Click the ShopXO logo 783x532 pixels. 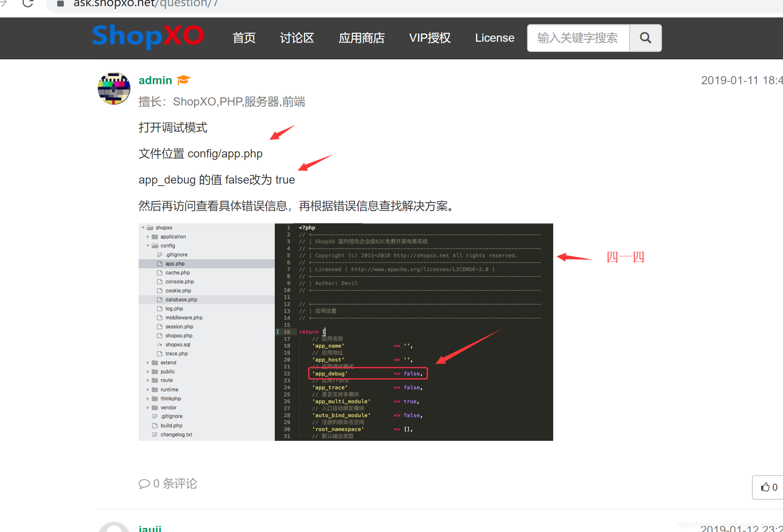[148, 36]
